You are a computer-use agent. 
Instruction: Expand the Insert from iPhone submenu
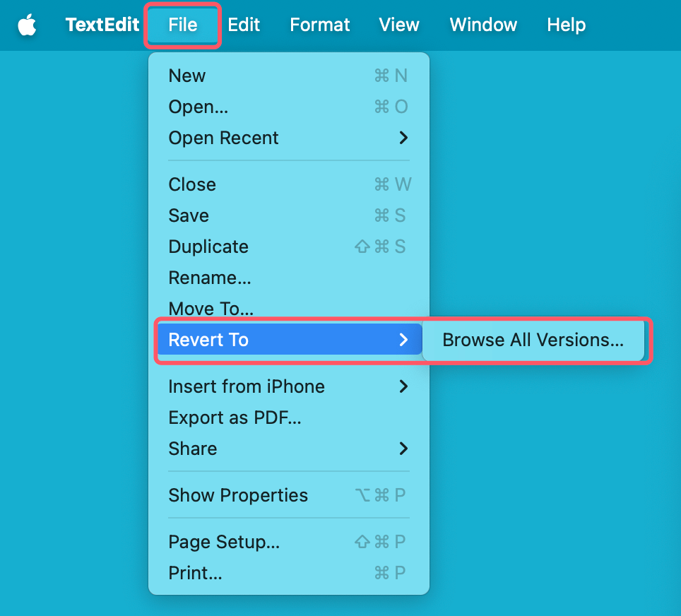point(246,386)
